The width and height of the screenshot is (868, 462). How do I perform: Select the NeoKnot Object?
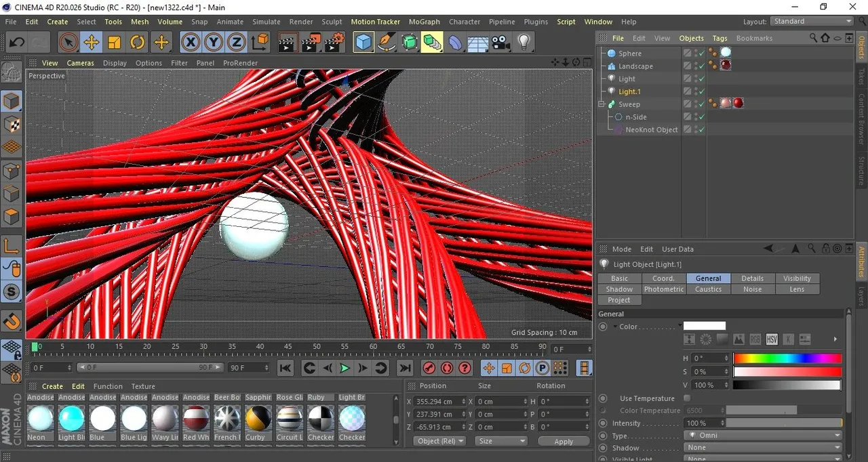coord(652,130)
